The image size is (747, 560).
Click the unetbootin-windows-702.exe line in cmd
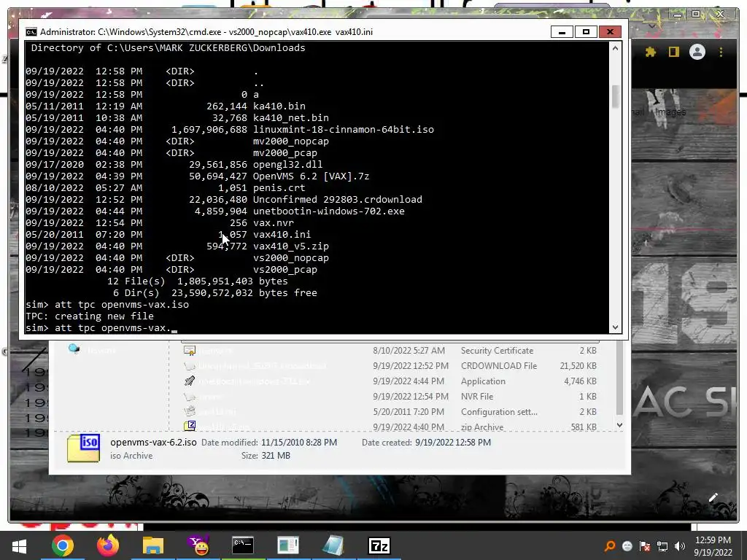(215, 211)
